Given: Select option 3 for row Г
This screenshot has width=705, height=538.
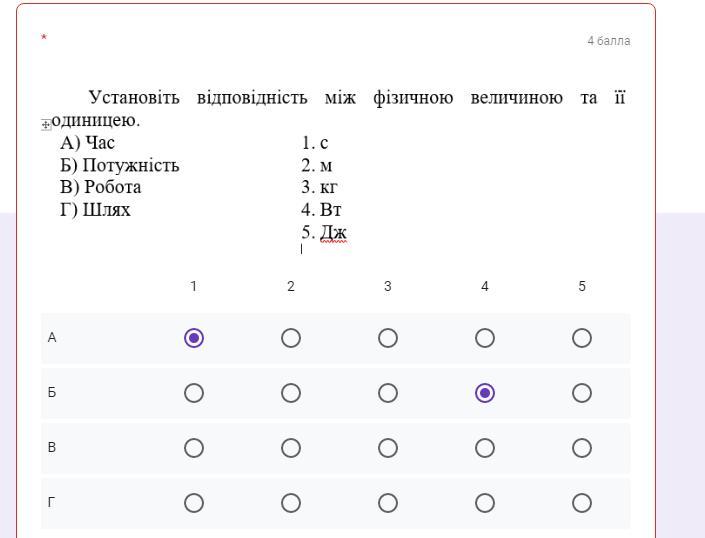Looking at the screenshot, I should (388, 503).
